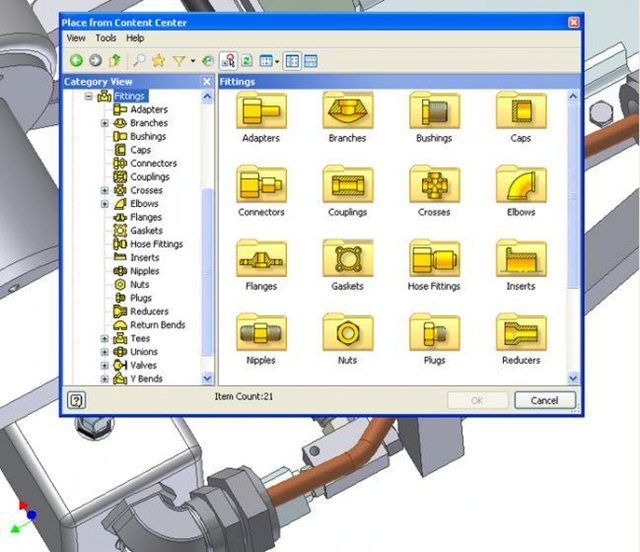Open the Caps folder icon

pos(521,110)
